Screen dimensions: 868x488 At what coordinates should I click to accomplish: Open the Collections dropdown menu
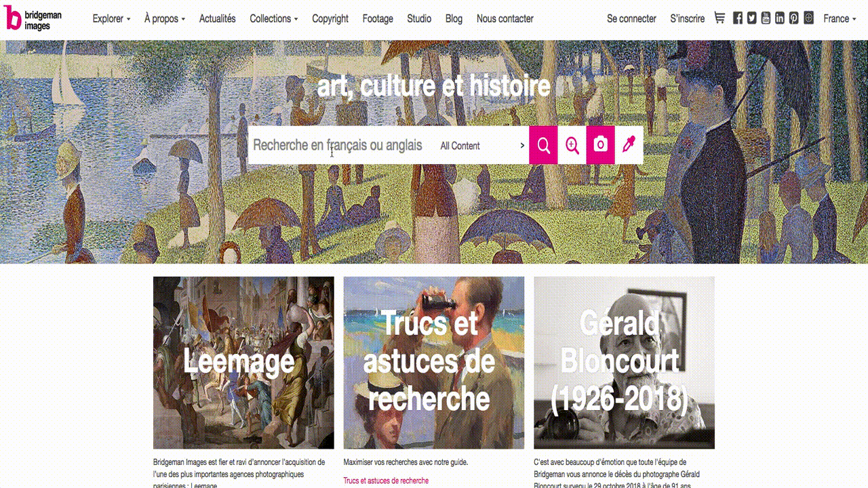[273, 19]
